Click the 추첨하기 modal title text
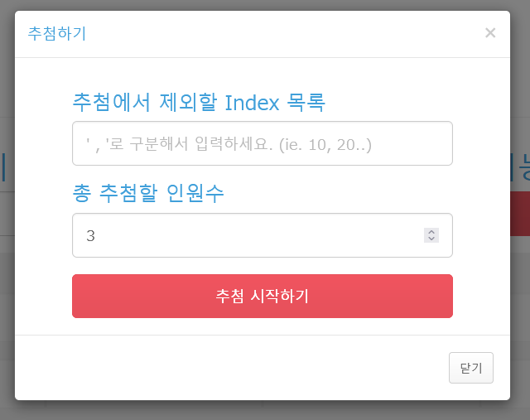 [57, 33]
